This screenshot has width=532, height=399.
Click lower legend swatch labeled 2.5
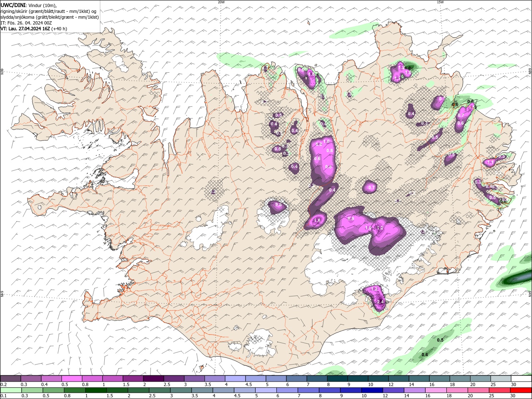click(160, 390)
